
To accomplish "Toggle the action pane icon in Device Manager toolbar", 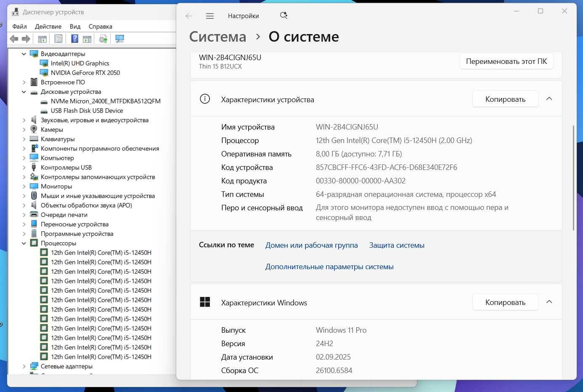I will click(x=87, y=39).
